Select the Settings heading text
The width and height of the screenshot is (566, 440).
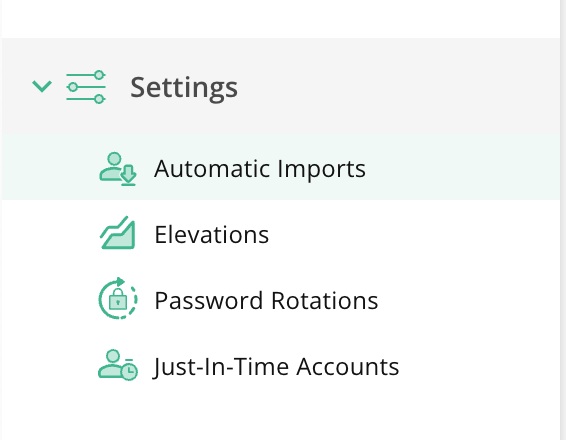tap(184, 87)
